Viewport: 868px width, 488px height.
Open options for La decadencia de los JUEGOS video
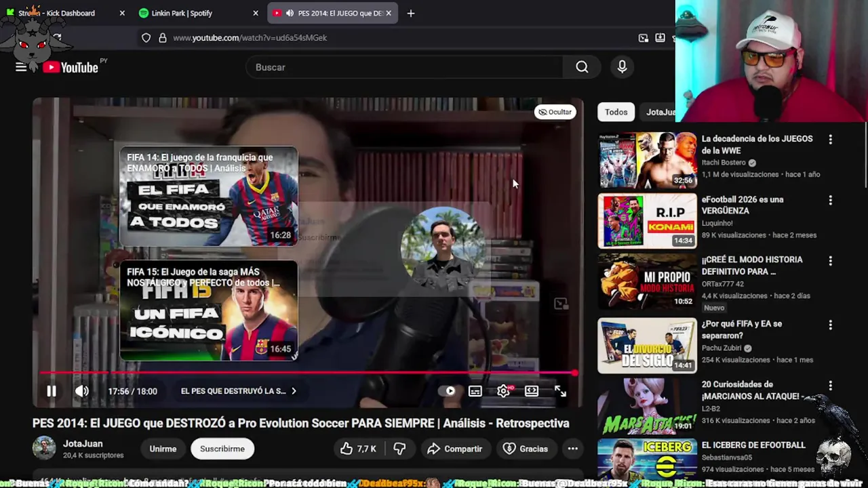(830, 140)
